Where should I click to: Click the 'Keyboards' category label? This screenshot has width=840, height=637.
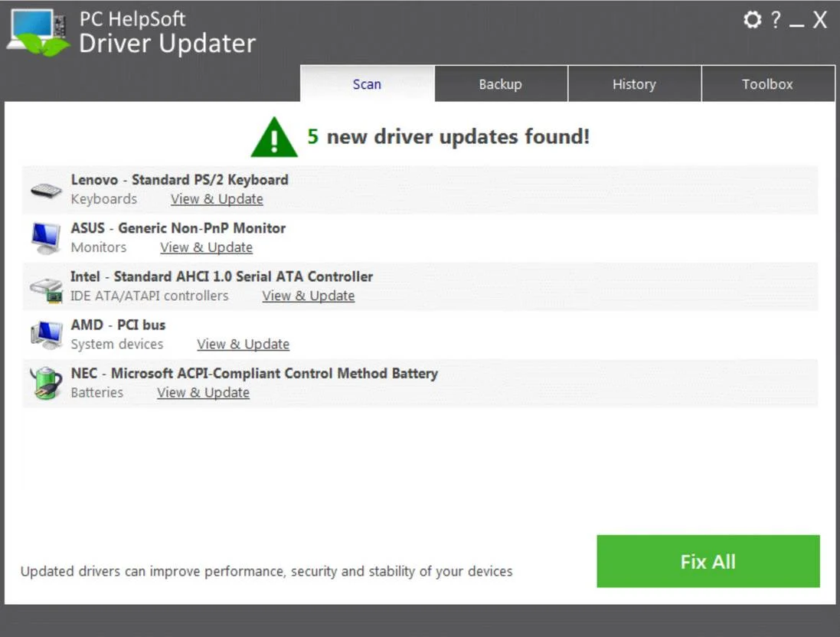[x=104, y=199]
